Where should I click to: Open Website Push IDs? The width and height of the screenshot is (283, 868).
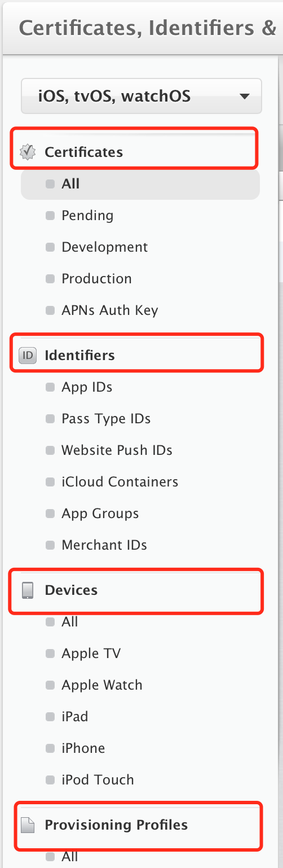pyautogui.click(x=117, y=450)
